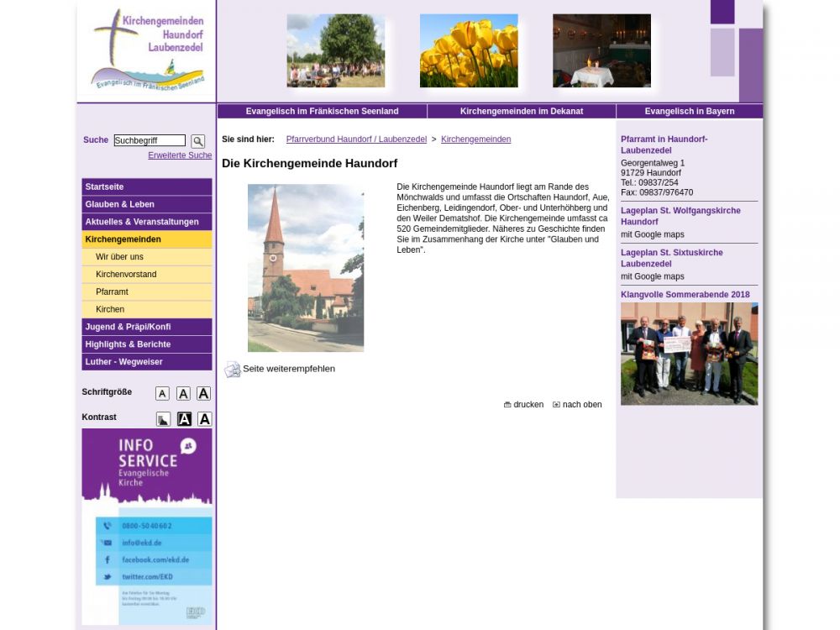Click the nach oben arrow icon
The image size is (840, 630).
[556, 405]
